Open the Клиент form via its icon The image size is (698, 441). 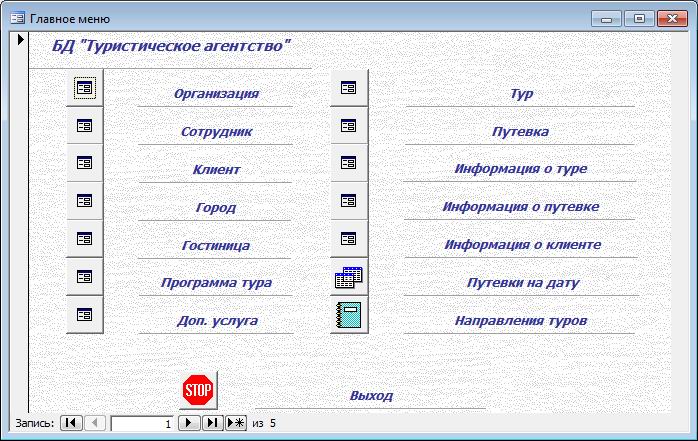(85, 163)
